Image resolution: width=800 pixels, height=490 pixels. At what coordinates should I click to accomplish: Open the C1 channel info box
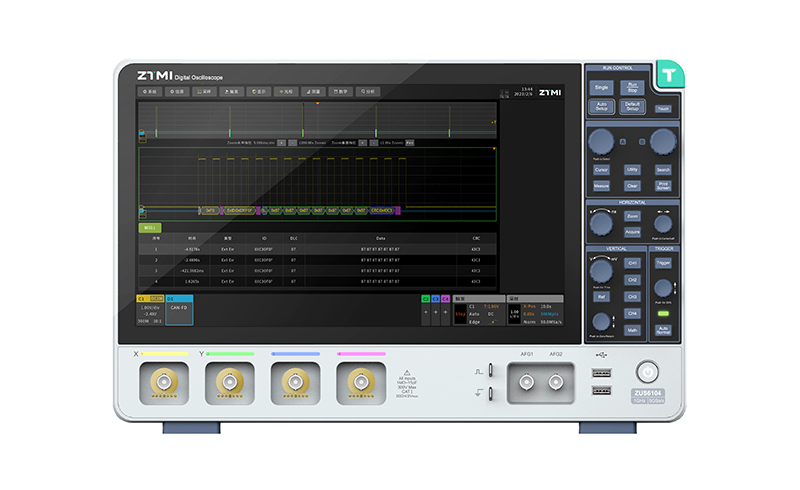click(150, 310)
